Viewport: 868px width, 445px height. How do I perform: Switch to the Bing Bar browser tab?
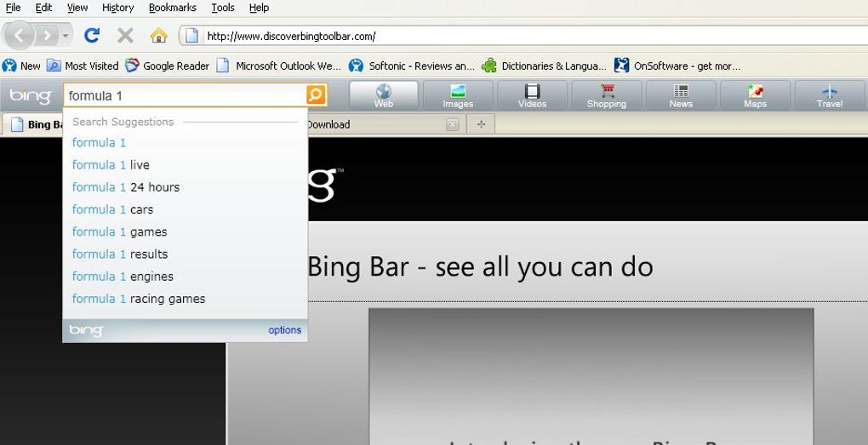pos(33,124)
